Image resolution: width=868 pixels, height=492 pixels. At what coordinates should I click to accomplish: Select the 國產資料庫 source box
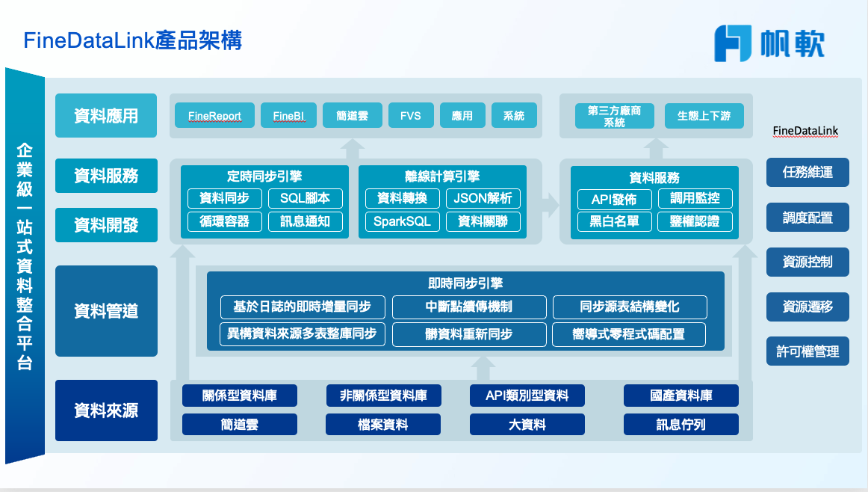coord(681,396)
